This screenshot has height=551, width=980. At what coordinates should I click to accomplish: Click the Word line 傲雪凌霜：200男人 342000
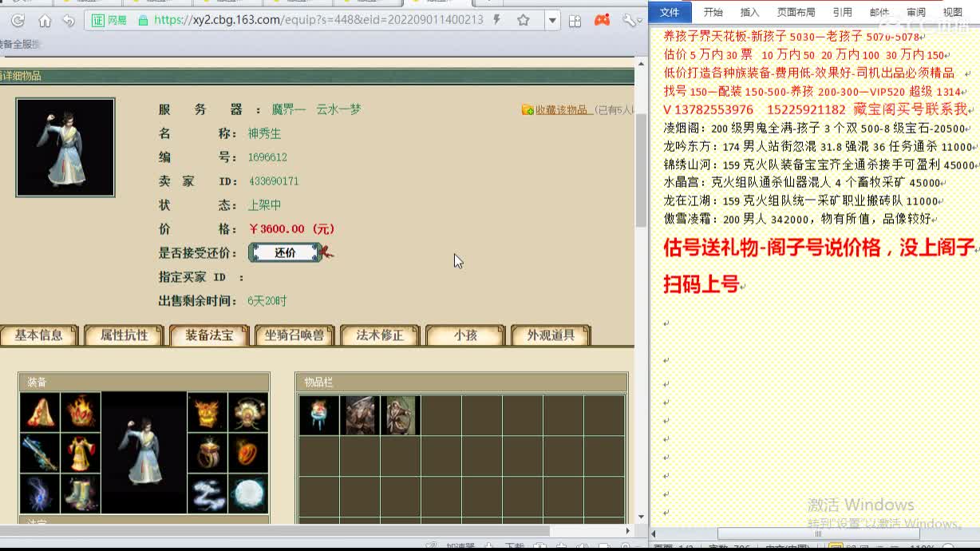tap(797, 219)
